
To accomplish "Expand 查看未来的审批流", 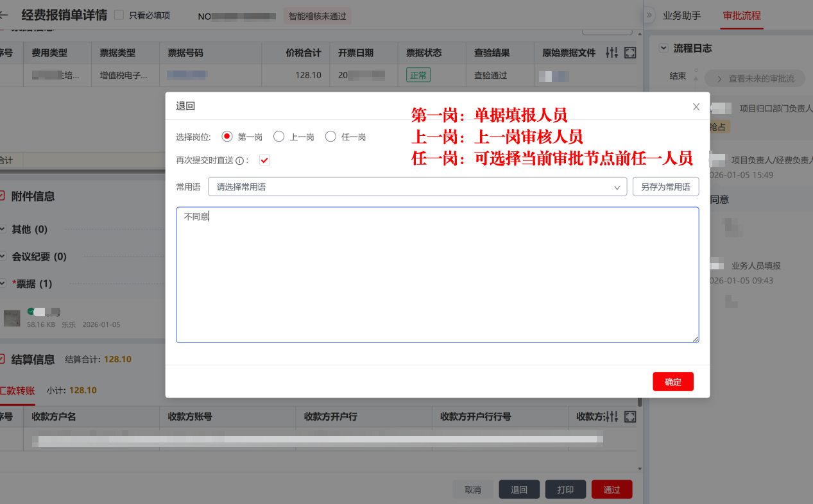I will pyautogui.click(x=754, y=78).
